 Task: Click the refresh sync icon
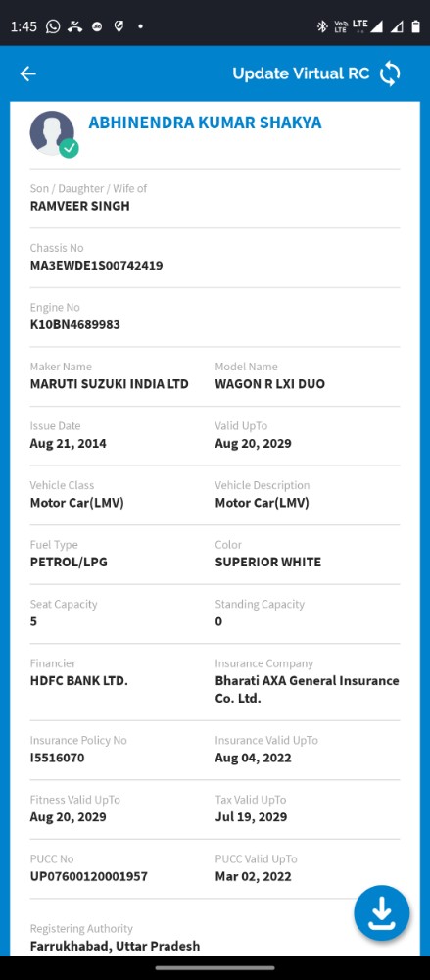point(390,73)
